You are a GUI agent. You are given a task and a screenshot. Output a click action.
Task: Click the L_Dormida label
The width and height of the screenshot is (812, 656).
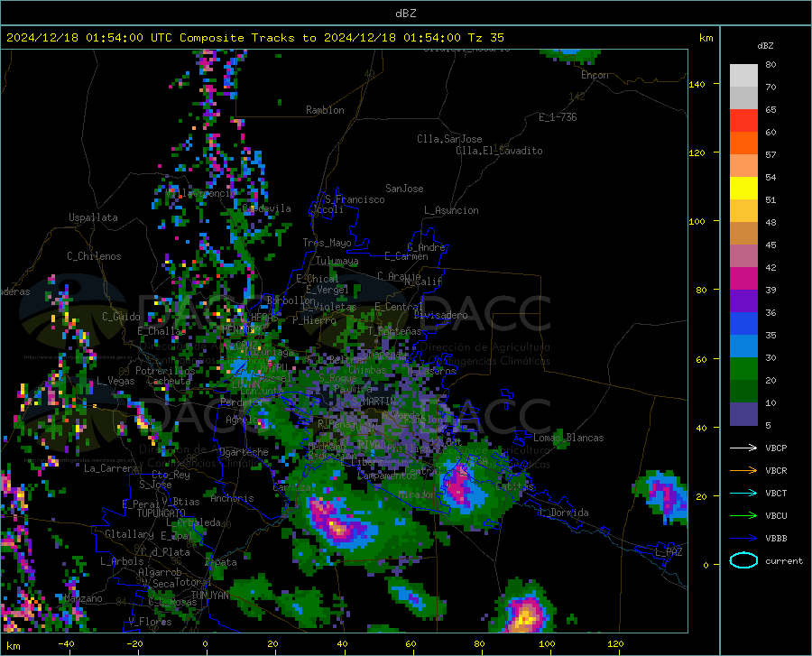pyautogui.click(x=564, y=513)
